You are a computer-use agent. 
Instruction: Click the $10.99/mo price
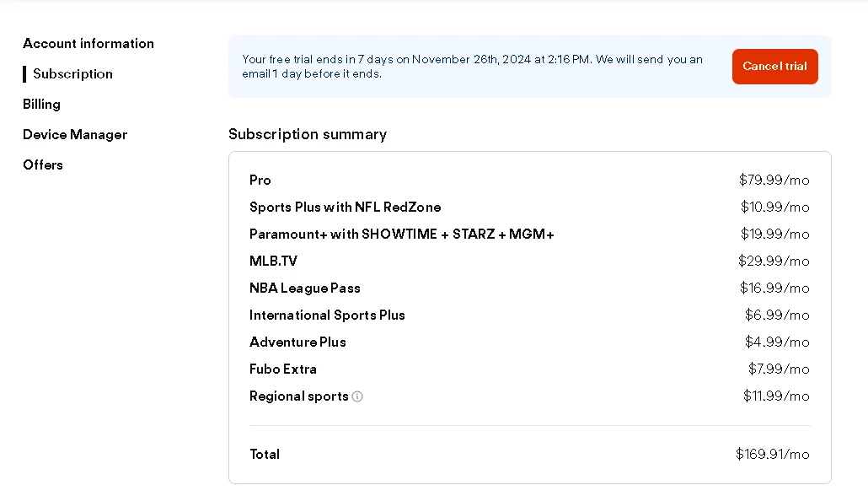tap(775, 208)
